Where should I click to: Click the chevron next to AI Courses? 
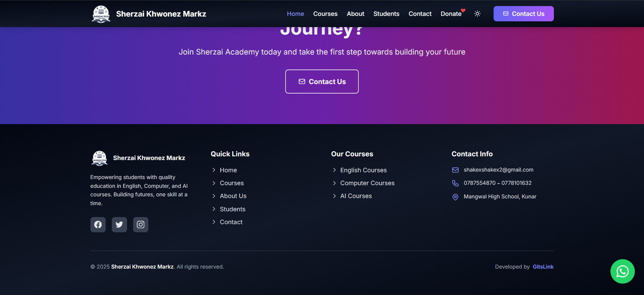(x=334, y=196)
